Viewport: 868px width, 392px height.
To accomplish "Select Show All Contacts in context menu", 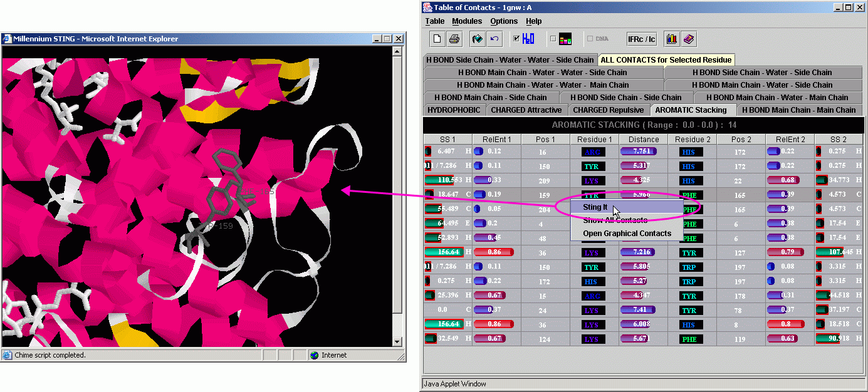I will (x=627, y=220).
